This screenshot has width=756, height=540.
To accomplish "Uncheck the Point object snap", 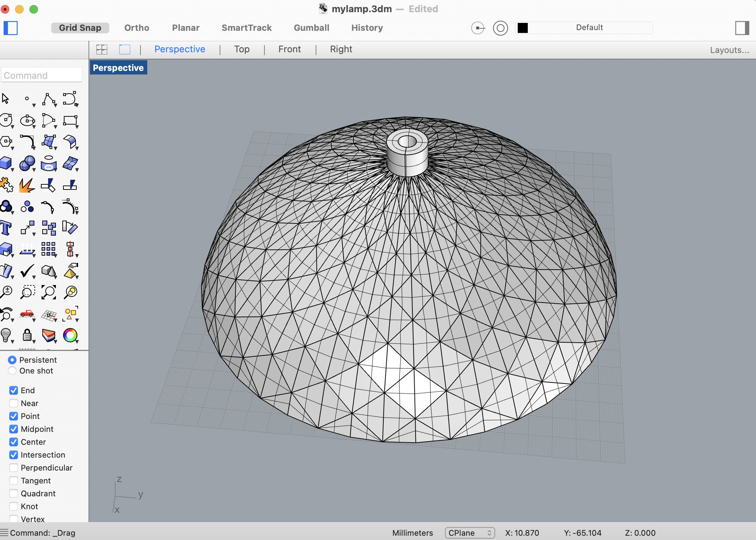I will (x=14, y=416).
